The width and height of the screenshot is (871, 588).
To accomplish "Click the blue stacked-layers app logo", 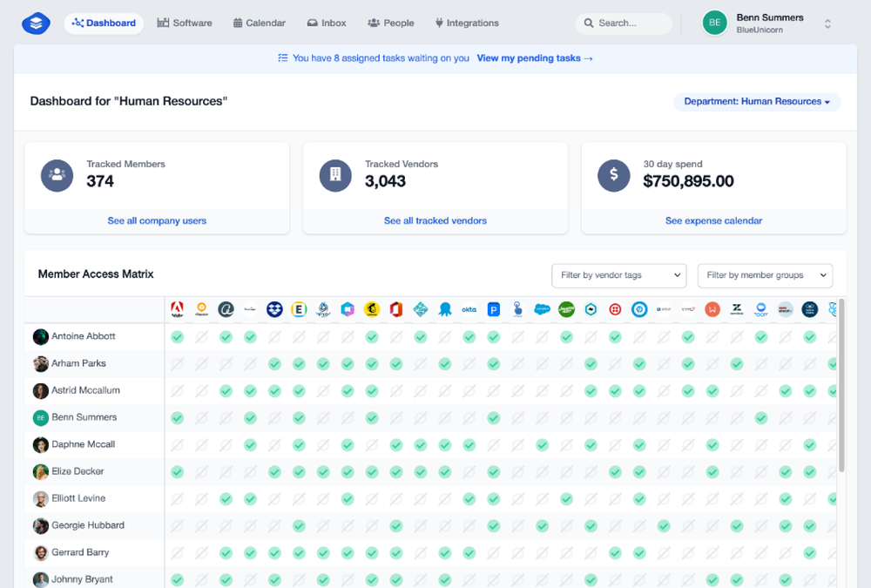I will point(36,24).
